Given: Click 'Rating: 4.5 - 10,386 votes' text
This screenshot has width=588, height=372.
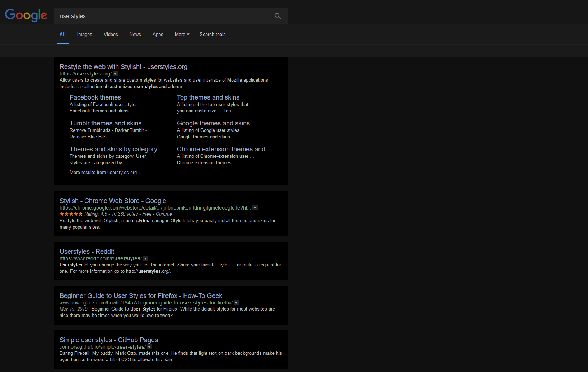Looking at the screenshot, I should (x=111, y=214).
